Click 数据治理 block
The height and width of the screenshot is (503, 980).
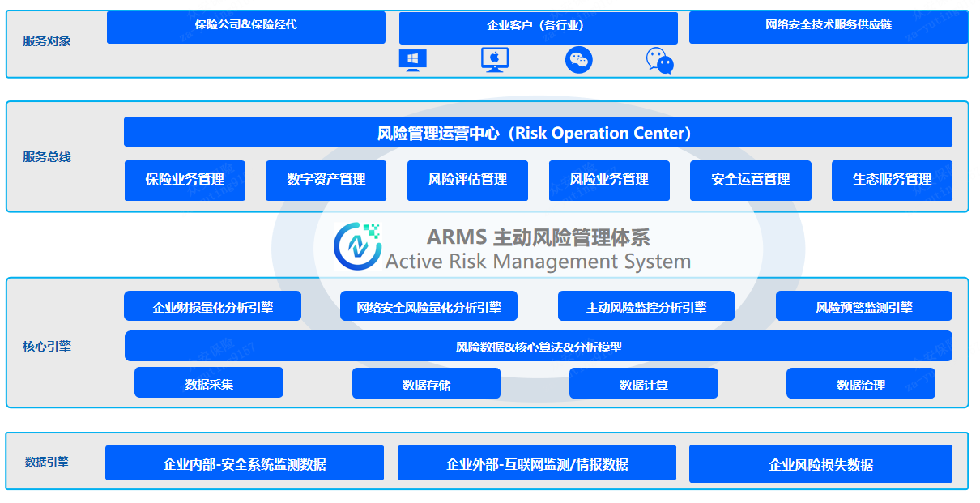[x=861, y=384]
